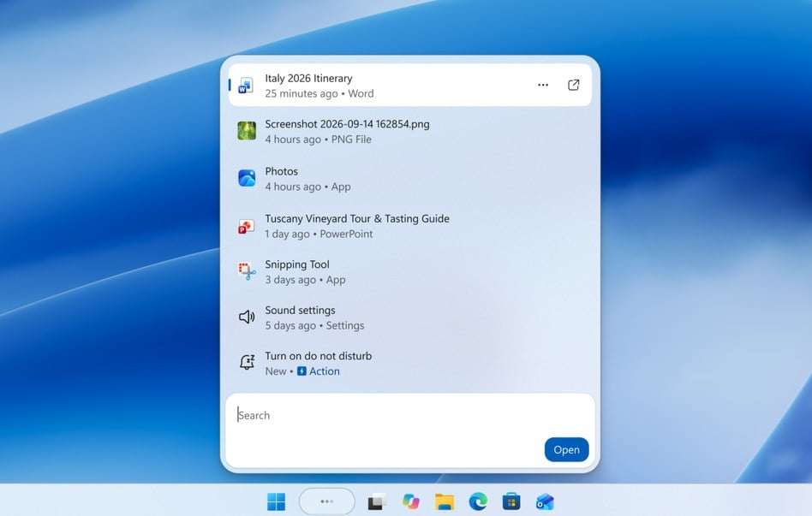
Task: Select Tuscany Vineyard Tour & Tasting Guide
Action: pyautogui.click(x=410, y=226)
